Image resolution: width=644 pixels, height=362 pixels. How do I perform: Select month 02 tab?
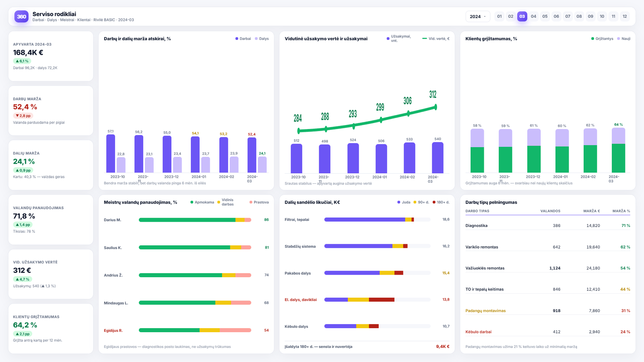coord(511,16)
